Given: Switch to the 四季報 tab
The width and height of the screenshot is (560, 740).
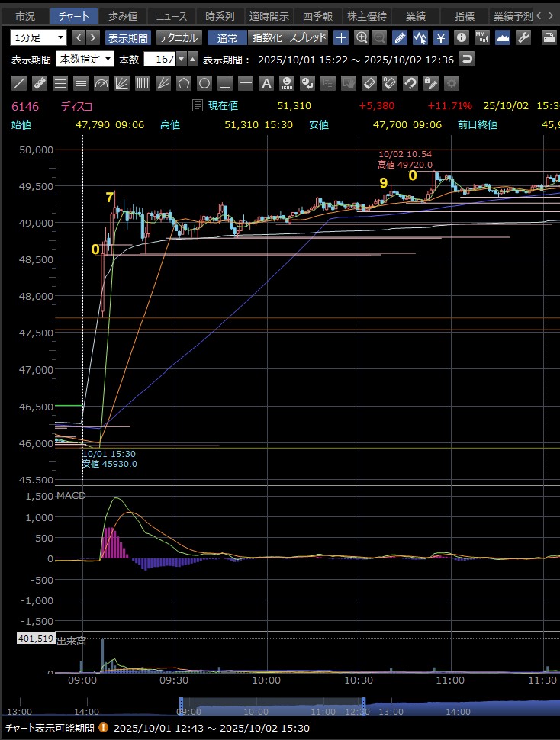Looking at the screenshot, I should pyautogui.click(x=317, y=16).
